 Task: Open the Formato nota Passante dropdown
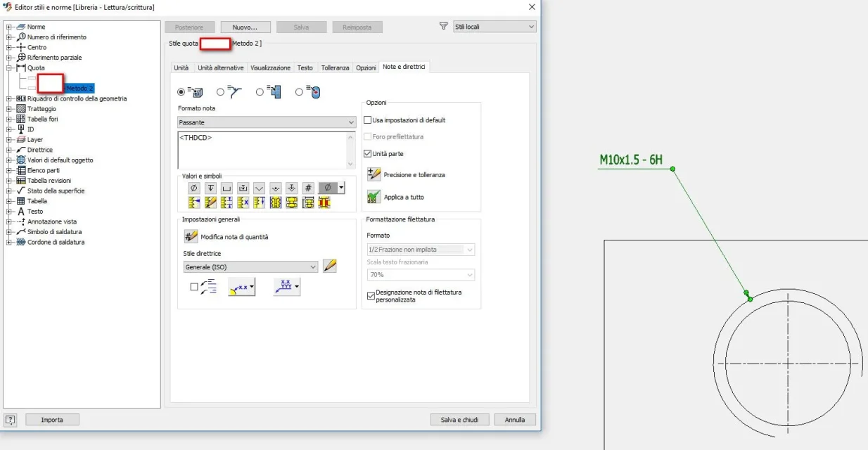(x=267, y=122)
